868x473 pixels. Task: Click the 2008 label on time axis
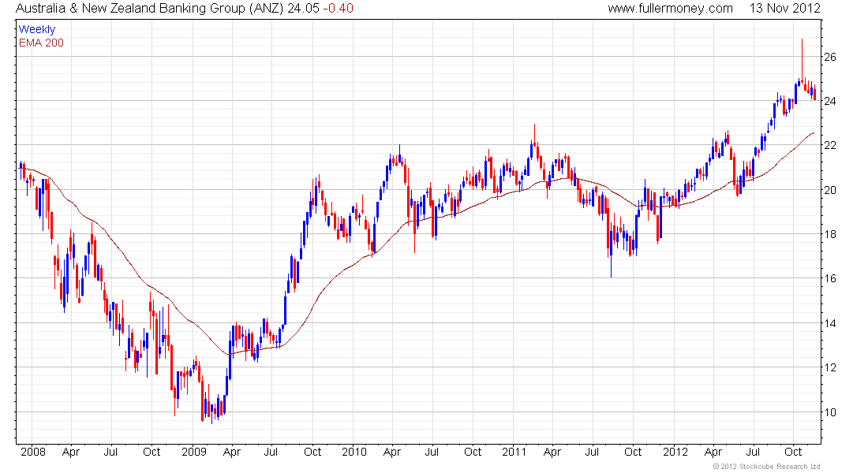(x=32, y=453)
